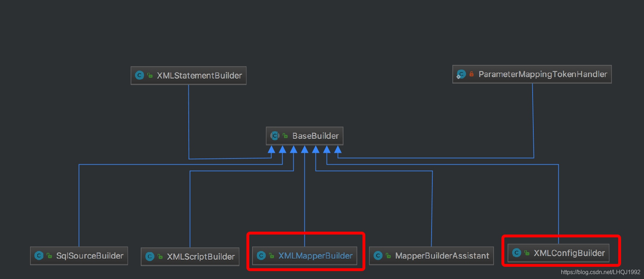Click the public visibility icon of SqlSourceBuilder

click(49, 256)
